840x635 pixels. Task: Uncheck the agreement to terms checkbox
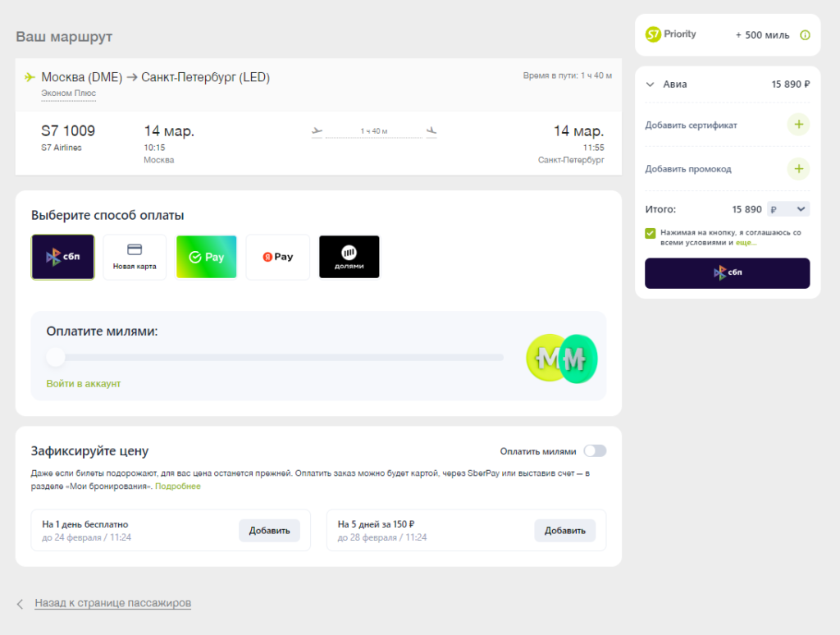pyautogui.click(x=651, y=233)
